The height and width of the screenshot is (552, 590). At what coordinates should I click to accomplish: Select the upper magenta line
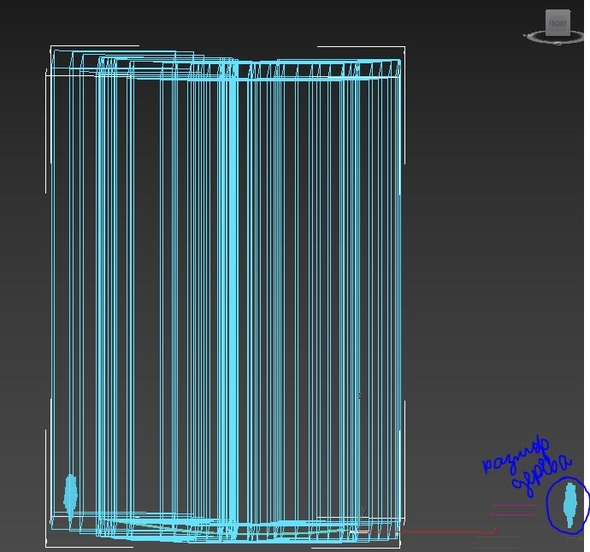(514, 505)
